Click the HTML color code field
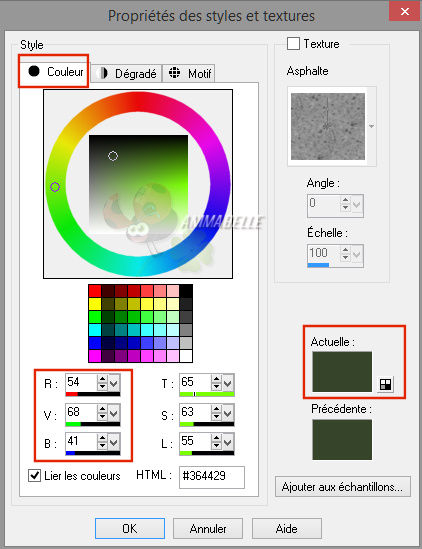 click(212, 477)
